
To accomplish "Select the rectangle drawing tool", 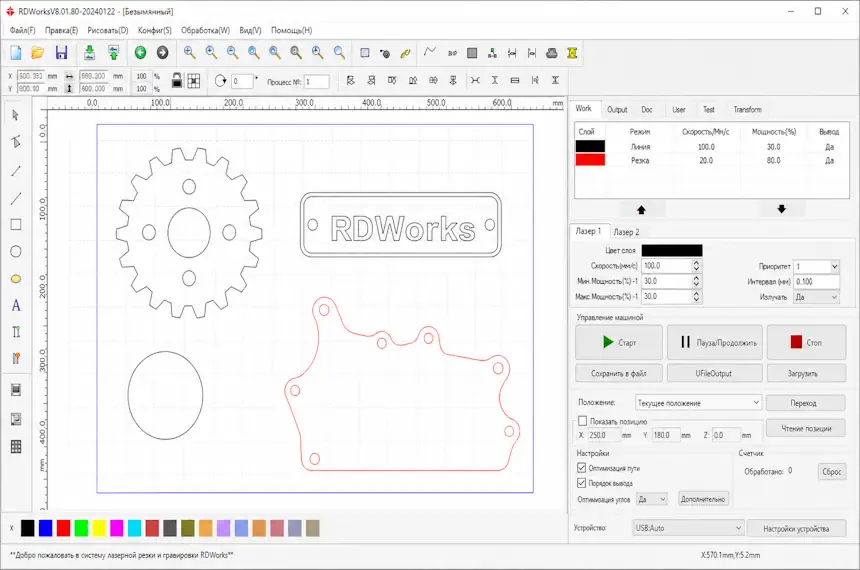I will (x=16, y=225).
